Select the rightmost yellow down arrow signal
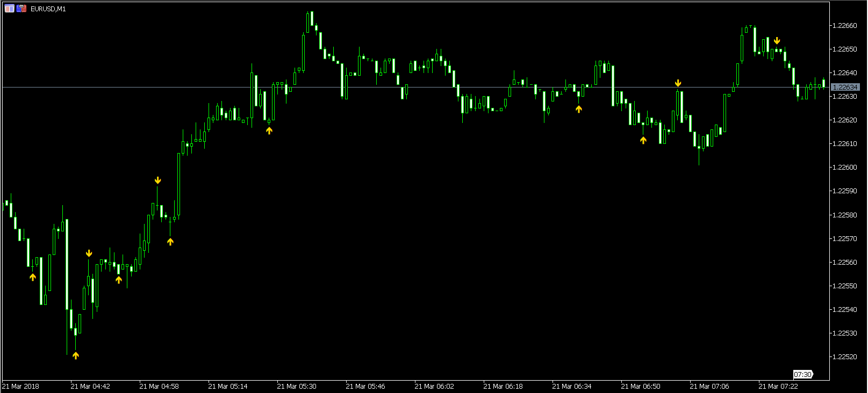The image size is (868, 393). (777, 41)
